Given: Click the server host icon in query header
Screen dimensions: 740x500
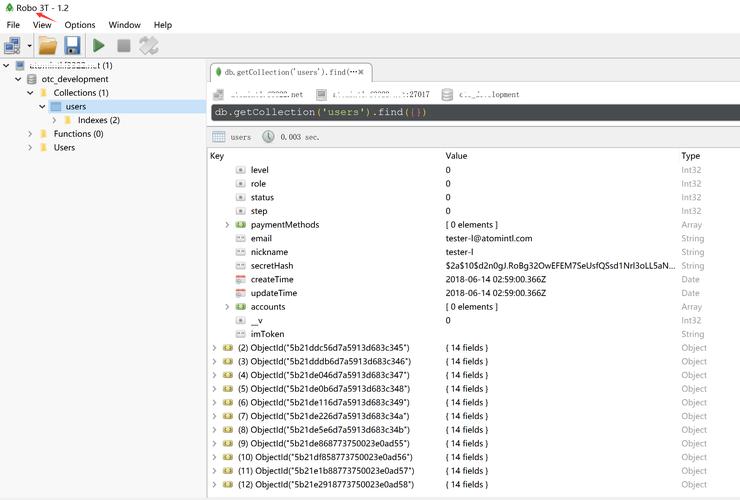Looking at the screenshot, I should point(219,94).
